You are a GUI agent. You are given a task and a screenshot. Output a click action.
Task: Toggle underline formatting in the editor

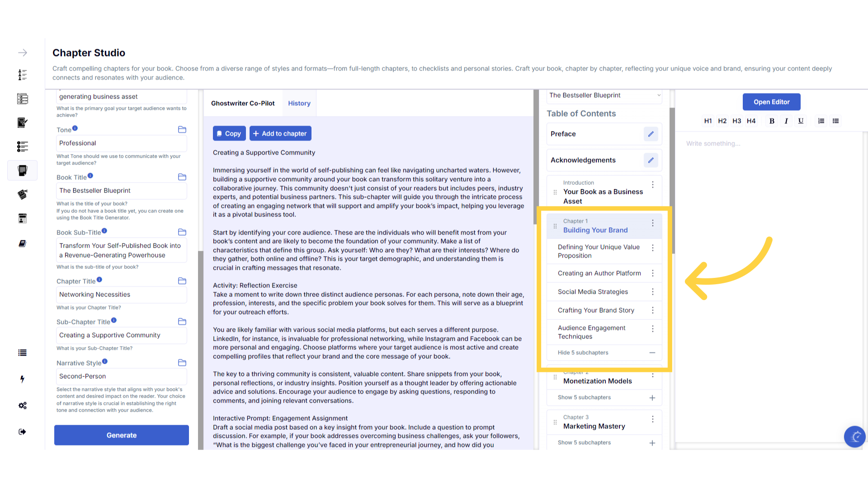click(x=801, y=121)
